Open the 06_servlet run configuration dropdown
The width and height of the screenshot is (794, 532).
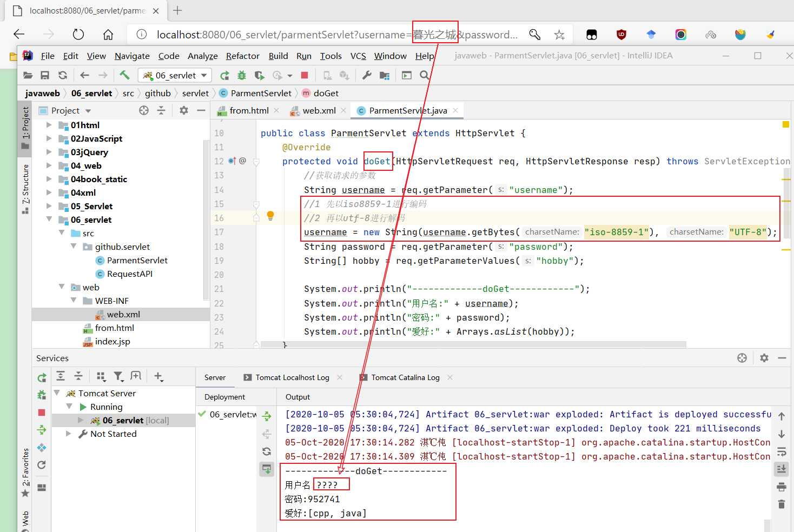coord(175,75)
